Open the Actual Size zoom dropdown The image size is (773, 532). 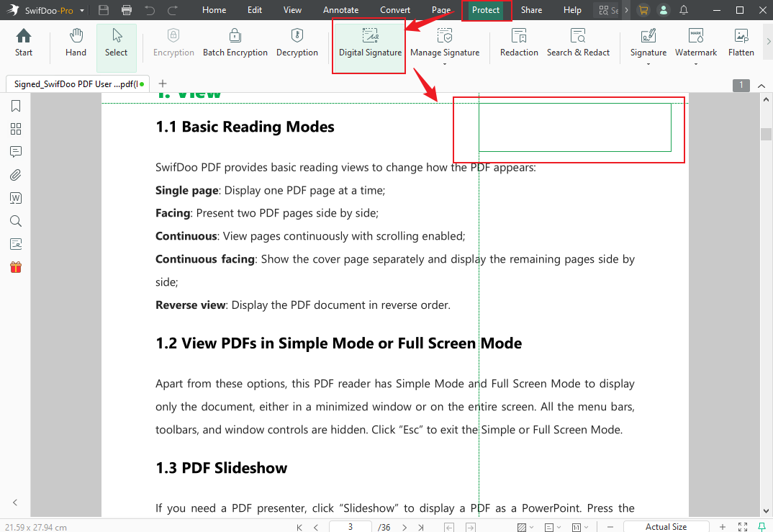click(x=666, y=527)
